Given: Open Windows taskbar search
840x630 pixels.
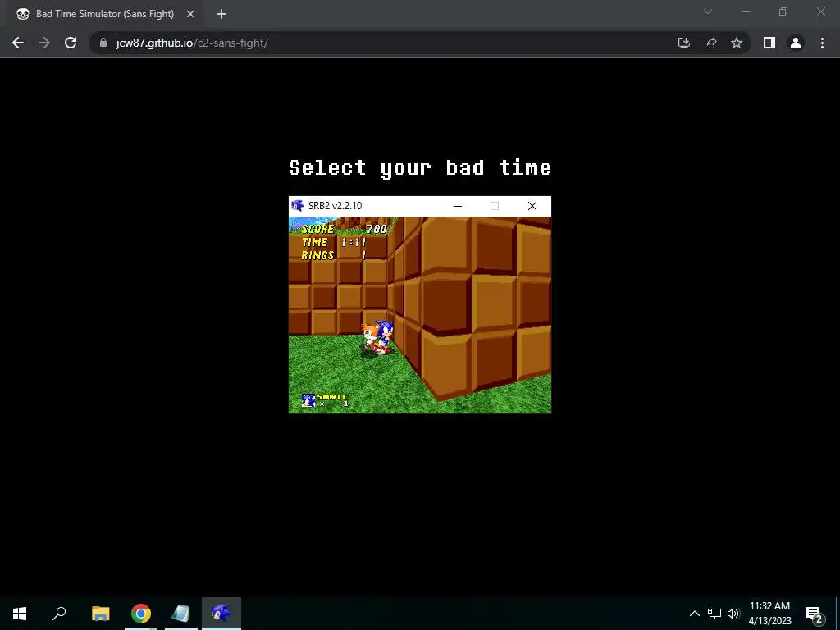Looking at the screenshot, I should 59,614.
